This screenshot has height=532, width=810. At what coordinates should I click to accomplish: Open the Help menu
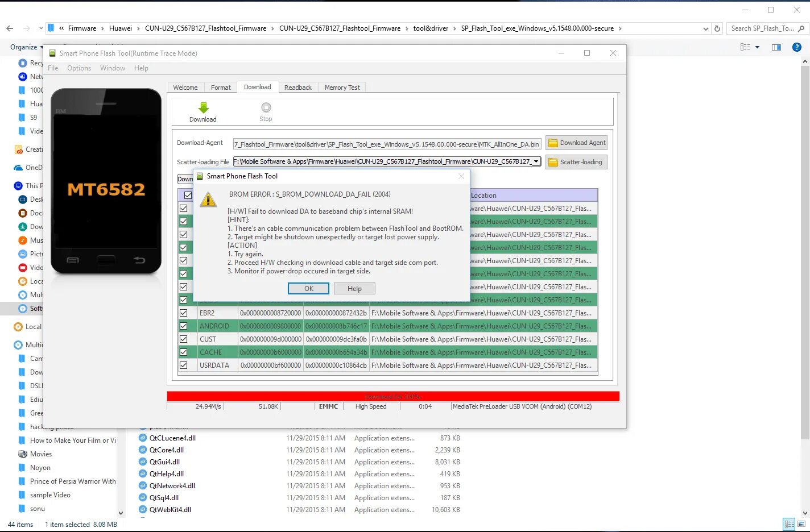(141, 68)
